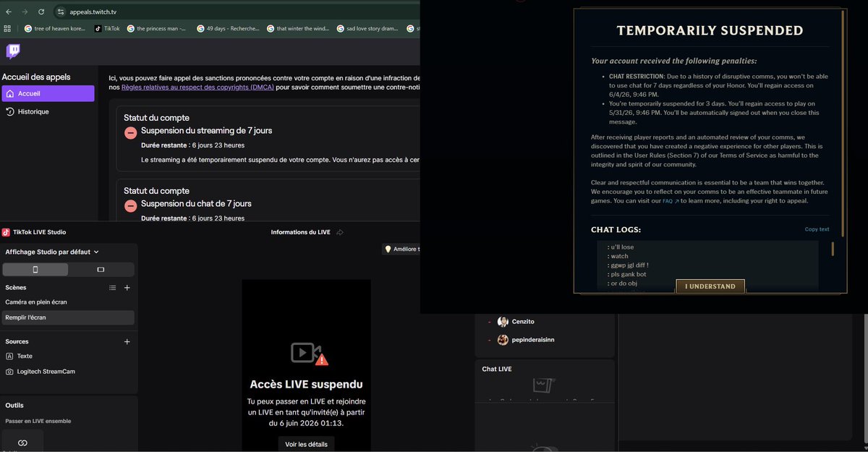Screen dimensions: 868x452
Task: Click the pepinderaisinn username
Action: [x=533, y=339]
